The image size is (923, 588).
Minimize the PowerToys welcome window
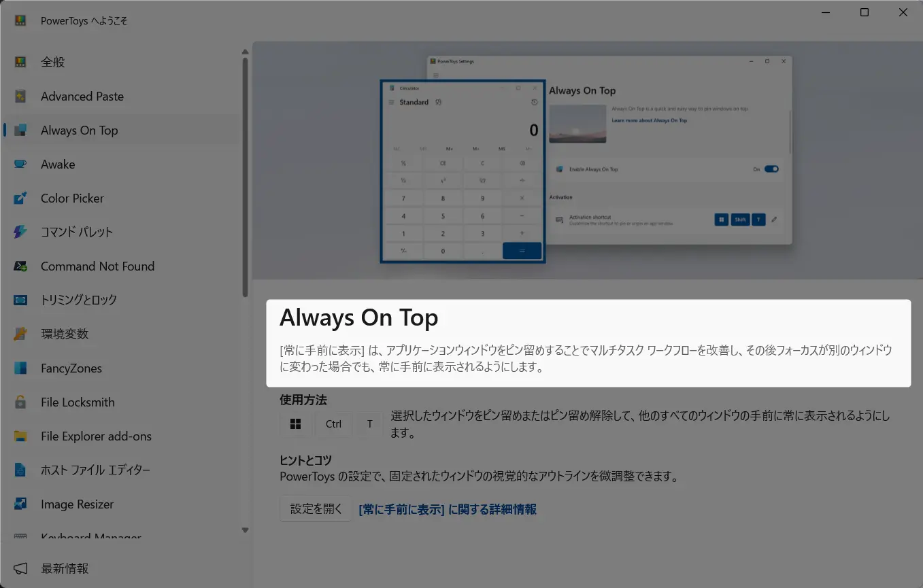pyautogui.click(x=825, y=12)
